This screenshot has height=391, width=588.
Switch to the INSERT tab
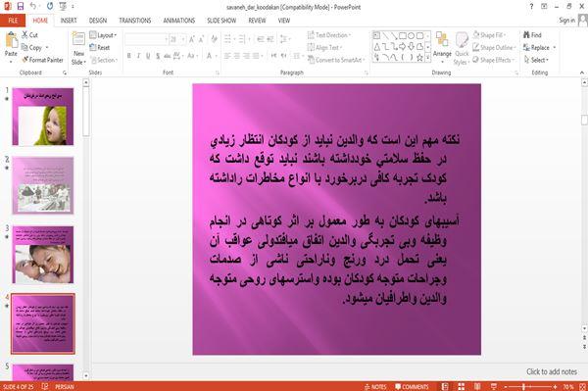69,21
